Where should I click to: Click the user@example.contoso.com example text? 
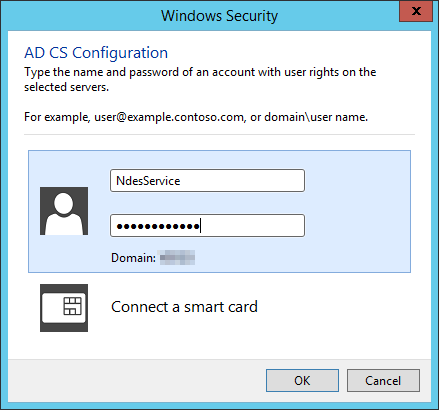pyautogui.click(x=169, y=117)
